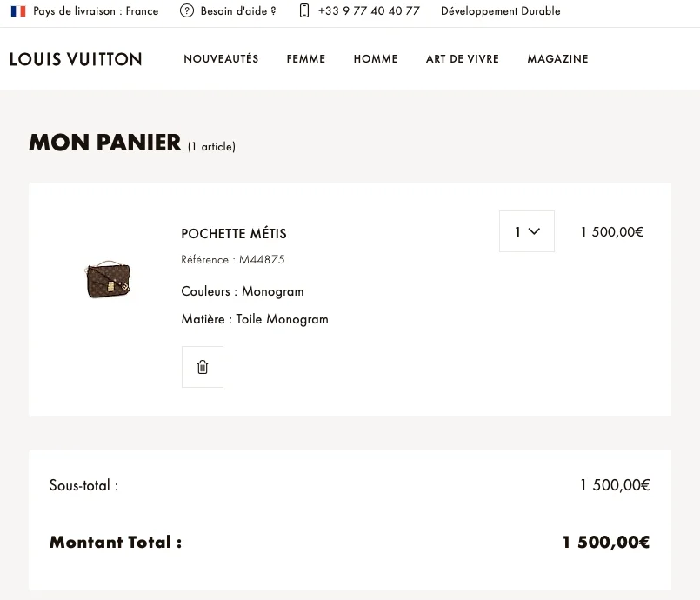Open the NOUVEAUTÉS menu
The height and width of the screenshot is (600, 700).
[220, 58]
